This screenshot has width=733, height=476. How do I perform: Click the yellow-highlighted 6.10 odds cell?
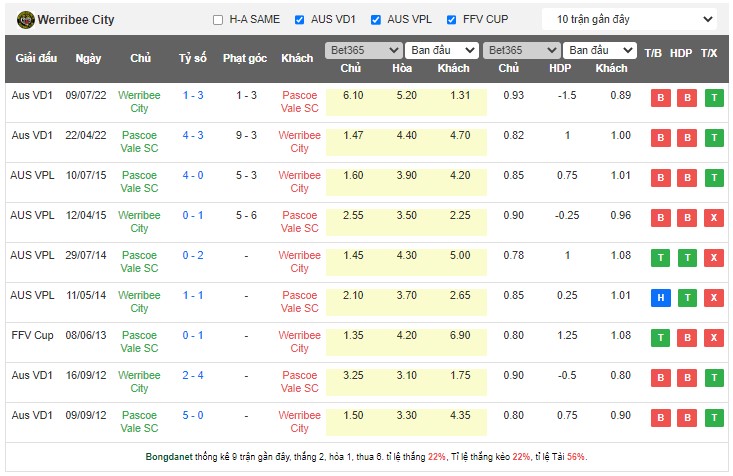click(x=352, y=95)
